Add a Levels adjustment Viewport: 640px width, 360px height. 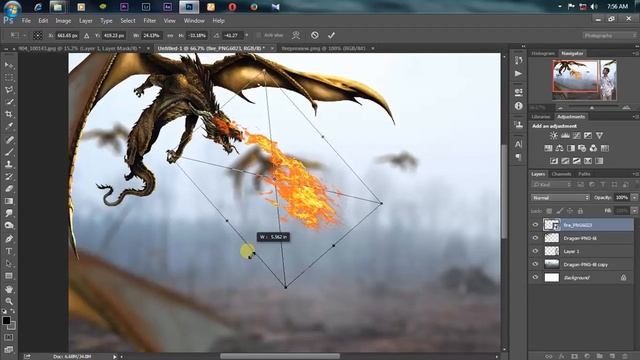(565, 136)
